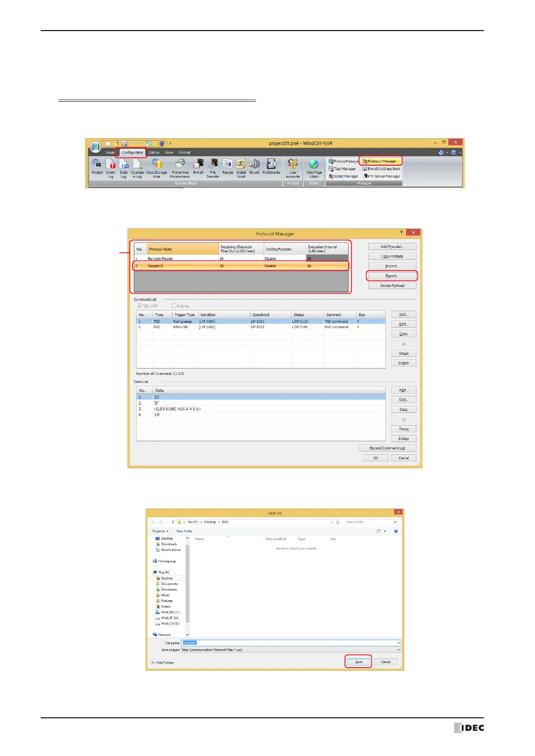Open Script Manager in the ribbon
535x756 pixels.
(x=343, y=176)
